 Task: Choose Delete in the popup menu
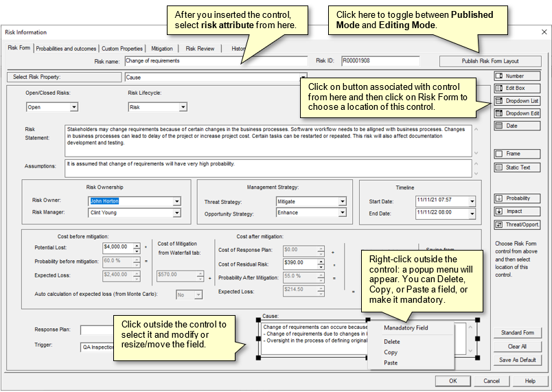pos(392,342)
